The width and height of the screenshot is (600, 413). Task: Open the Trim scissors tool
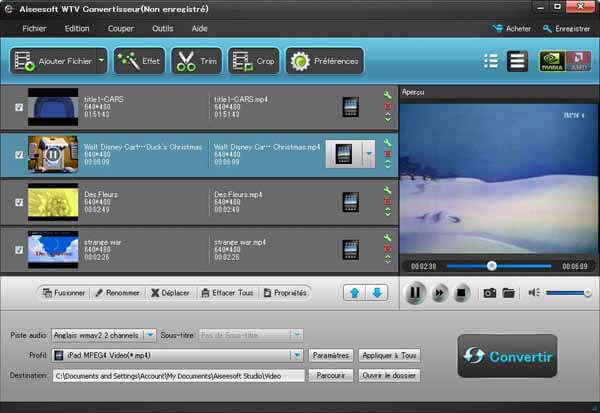pyautogui.click(x=196, y=61)
